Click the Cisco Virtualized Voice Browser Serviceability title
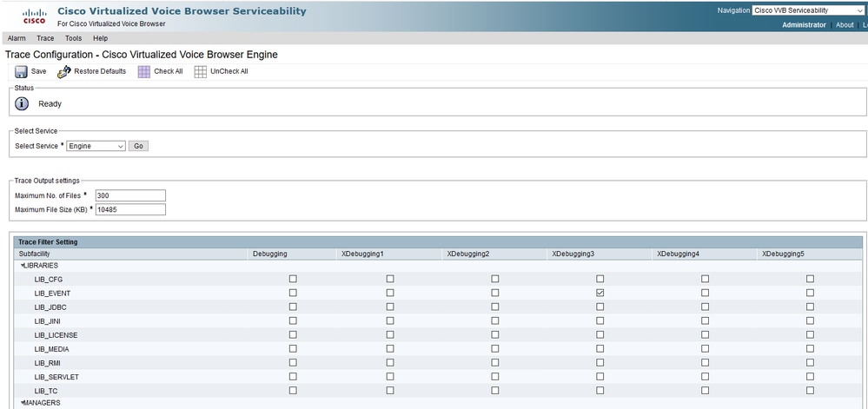 tap(182, 11)
